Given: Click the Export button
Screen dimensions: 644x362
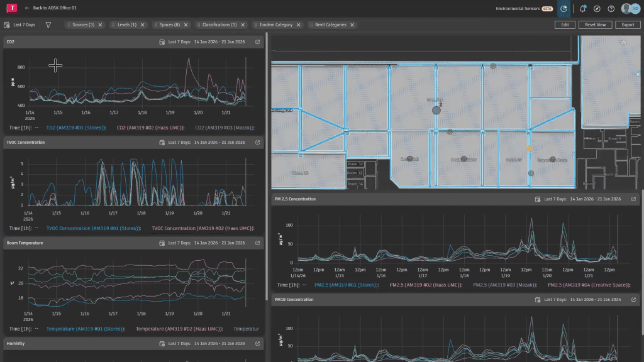Looking at the screenshot, I should click(x=627, y=25).
